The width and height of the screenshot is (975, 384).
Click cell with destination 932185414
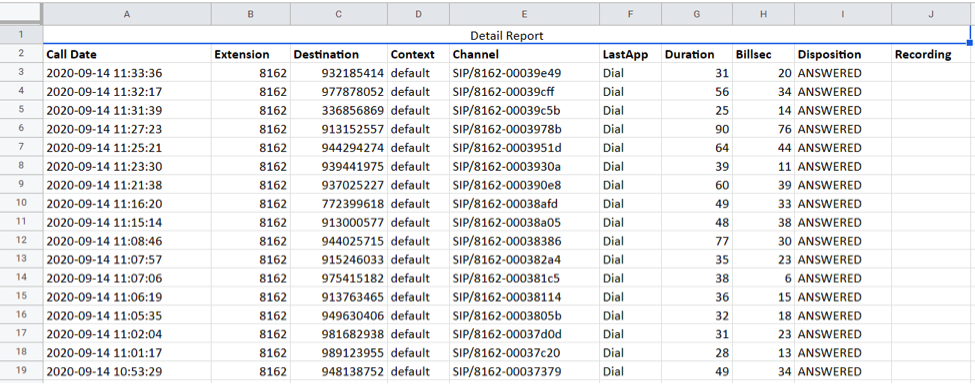(338, 73)
